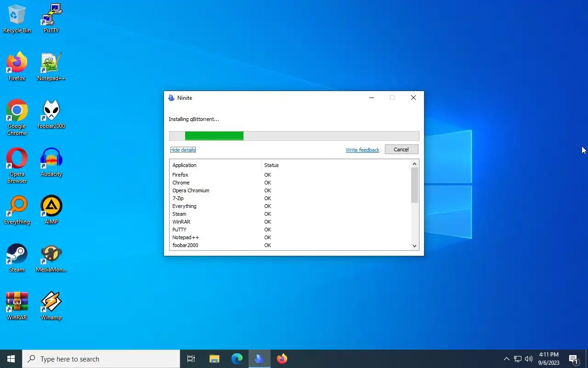
Task: Open the Recycle Bin desktop icon
Action: point(17,19)
